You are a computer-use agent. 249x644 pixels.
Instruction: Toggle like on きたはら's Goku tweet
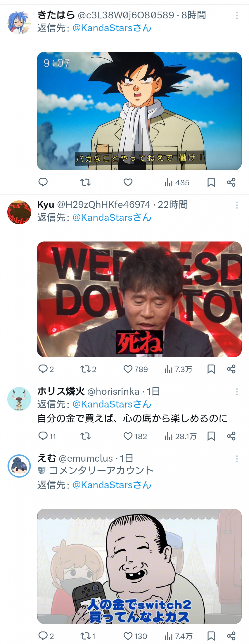pos(128,182)
